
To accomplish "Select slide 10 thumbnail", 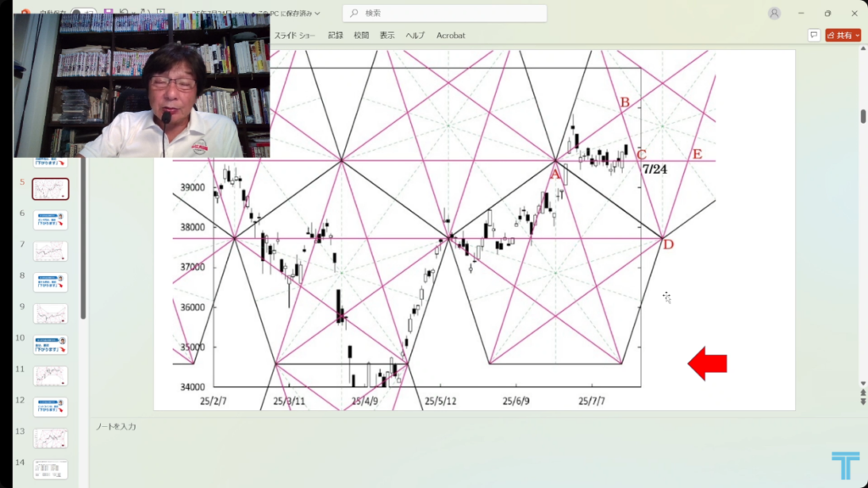I will [50, 345].
